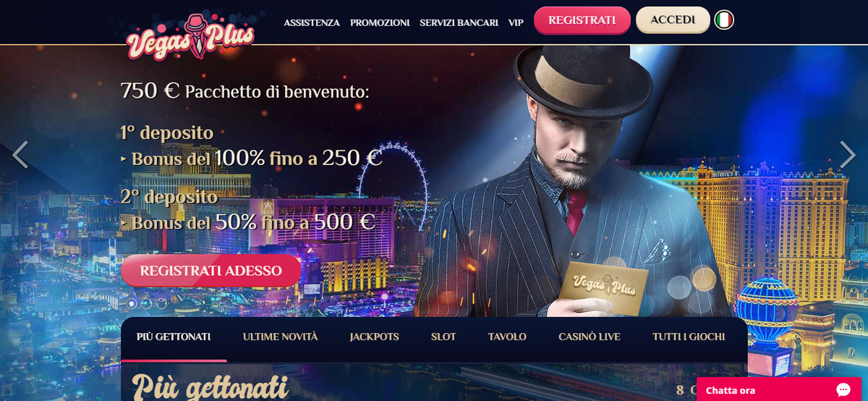Viewport: 868px width, 401px height.
Task: Open the Italian flag language selector
Action: click(724, 20)
